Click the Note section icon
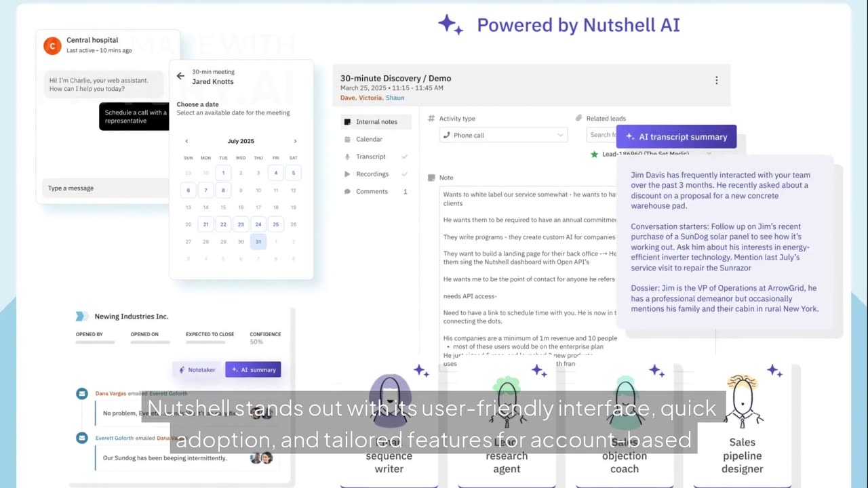Screen dimensions: 868x488 point(431,178)
